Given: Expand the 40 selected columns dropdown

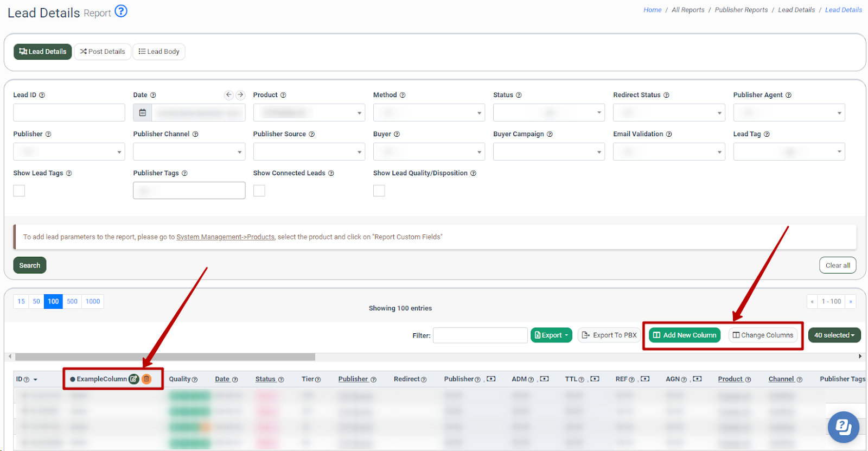Looking at the screenshot, I should (x=834, y=335).
